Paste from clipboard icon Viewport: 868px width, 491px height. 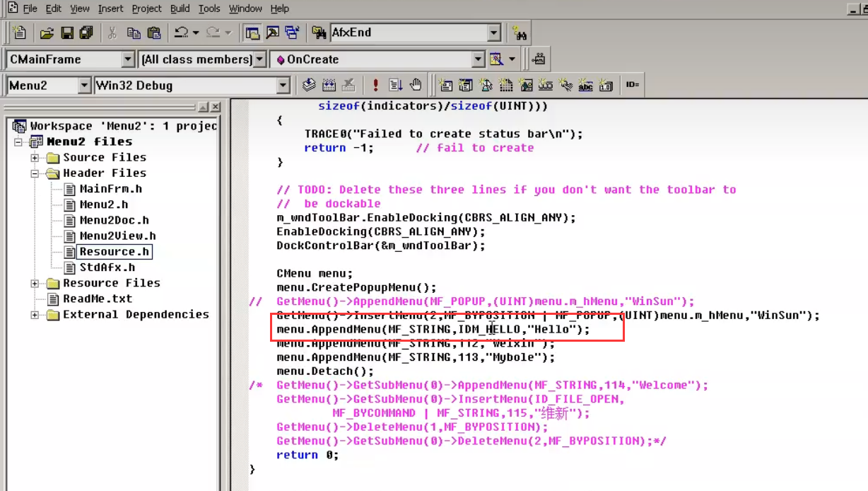[153, 33]
